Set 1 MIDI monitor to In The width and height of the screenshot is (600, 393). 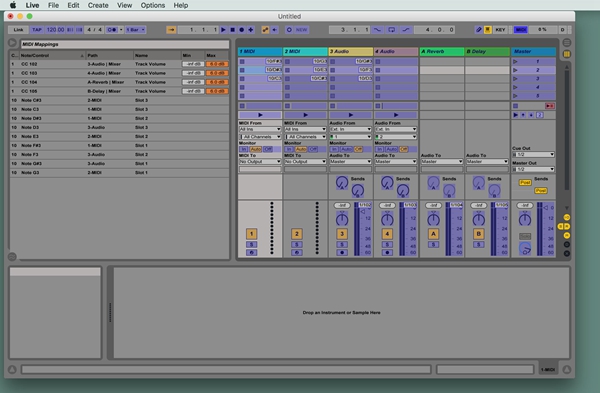tap(243, 149)
